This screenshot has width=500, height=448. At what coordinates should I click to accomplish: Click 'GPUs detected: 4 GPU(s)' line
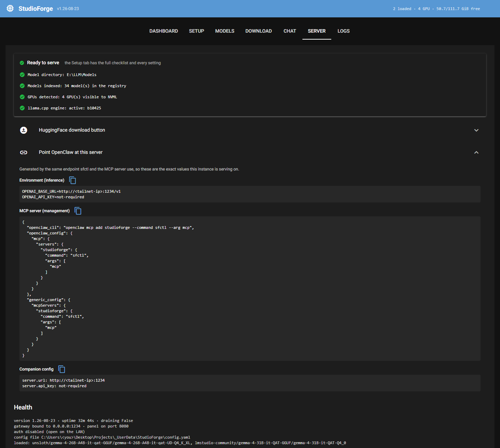[72, 97]
